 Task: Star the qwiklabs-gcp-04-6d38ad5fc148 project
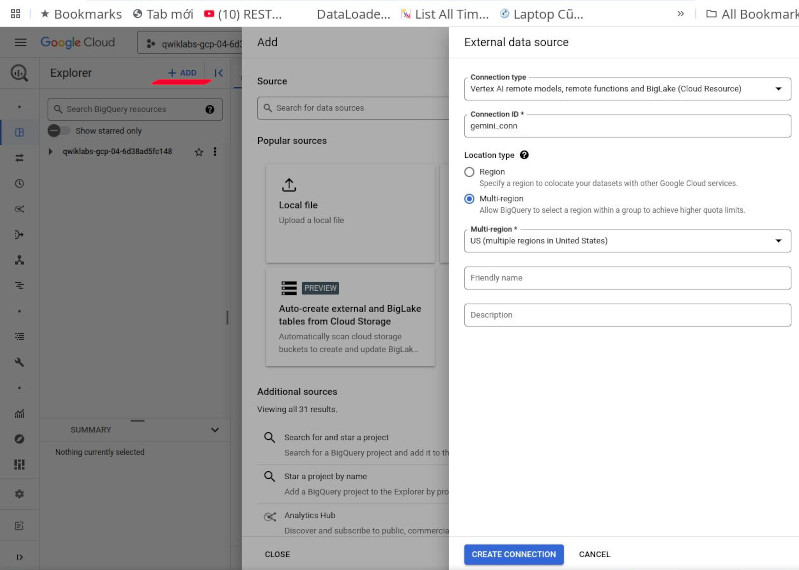tap(199, 152)
